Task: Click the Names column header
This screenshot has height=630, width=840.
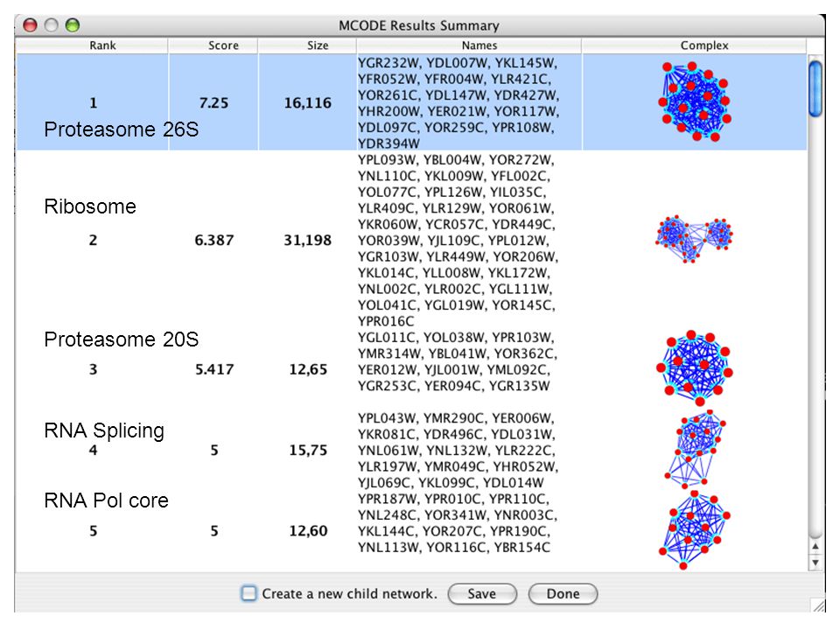Action: [469, 45]
